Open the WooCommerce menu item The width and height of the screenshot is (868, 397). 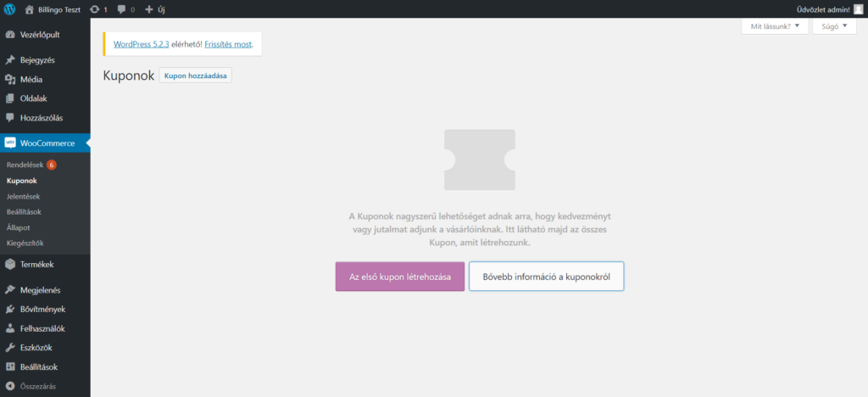pos(45,143)
